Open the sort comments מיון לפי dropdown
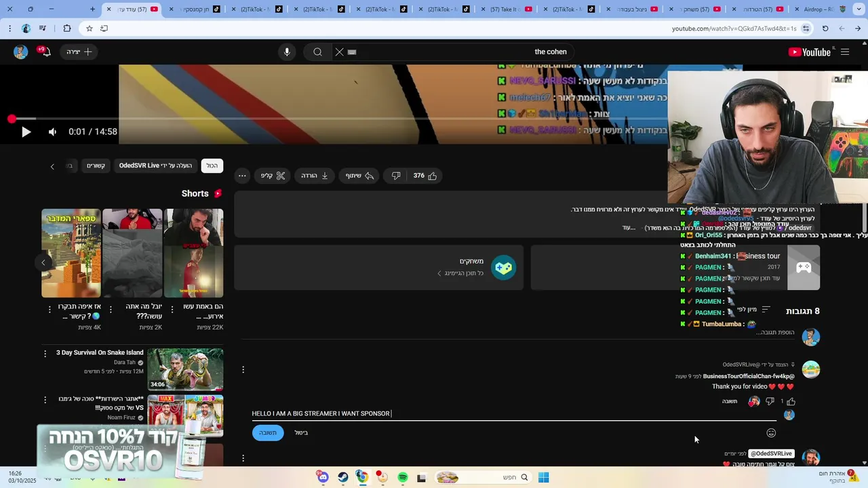868x488 pixels. pos(753,310)
